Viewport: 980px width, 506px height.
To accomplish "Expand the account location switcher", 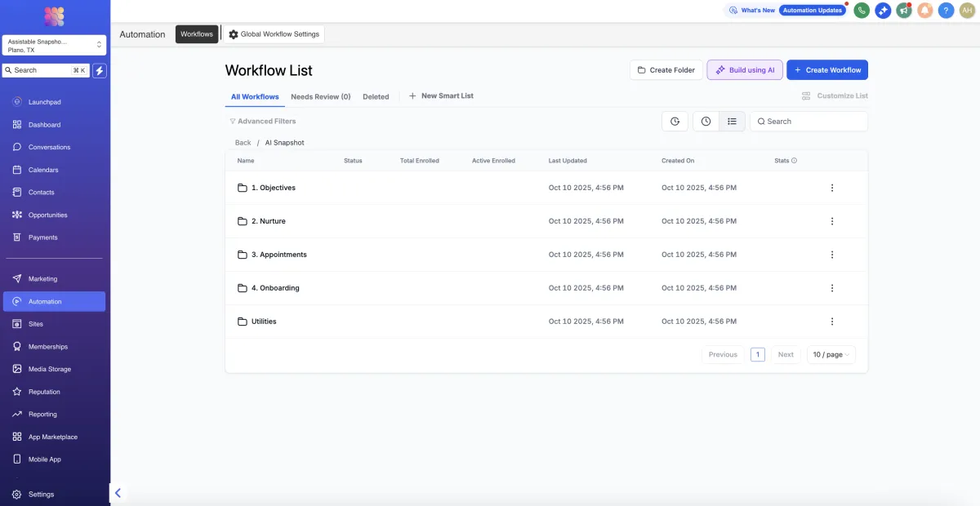I will pos(54,46).
